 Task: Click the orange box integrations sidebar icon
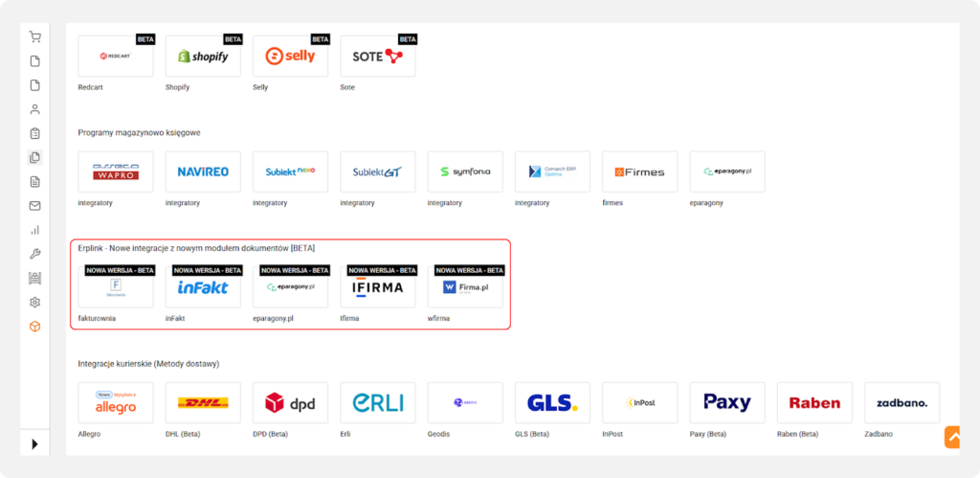pyautogui.click(x=35, y=327)
